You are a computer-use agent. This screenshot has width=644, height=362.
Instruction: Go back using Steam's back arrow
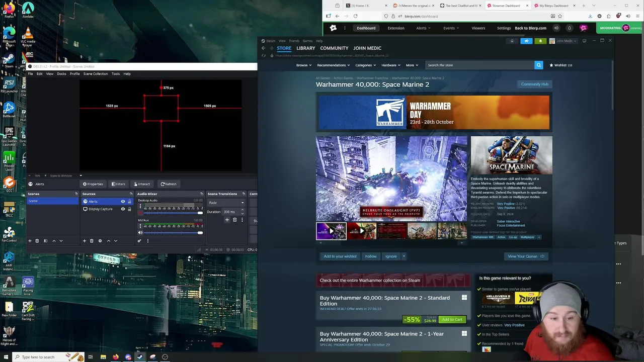[263, 48]
